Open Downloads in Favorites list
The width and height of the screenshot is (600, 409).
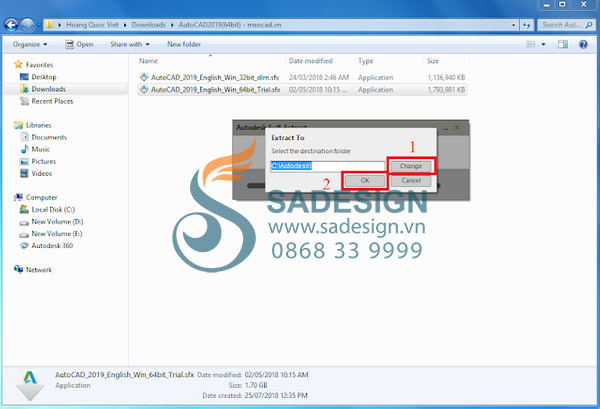[x=49, y=89]
